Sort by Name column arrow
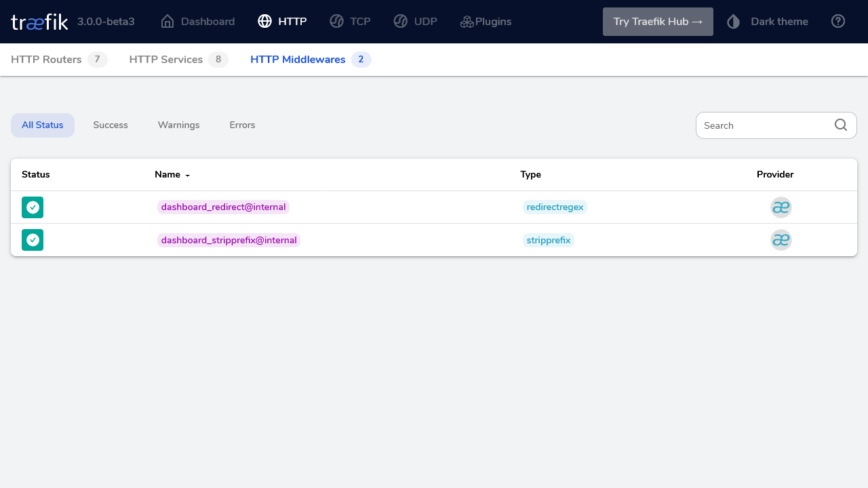This screenshot has width=868, height=488. tap(188, 176)
